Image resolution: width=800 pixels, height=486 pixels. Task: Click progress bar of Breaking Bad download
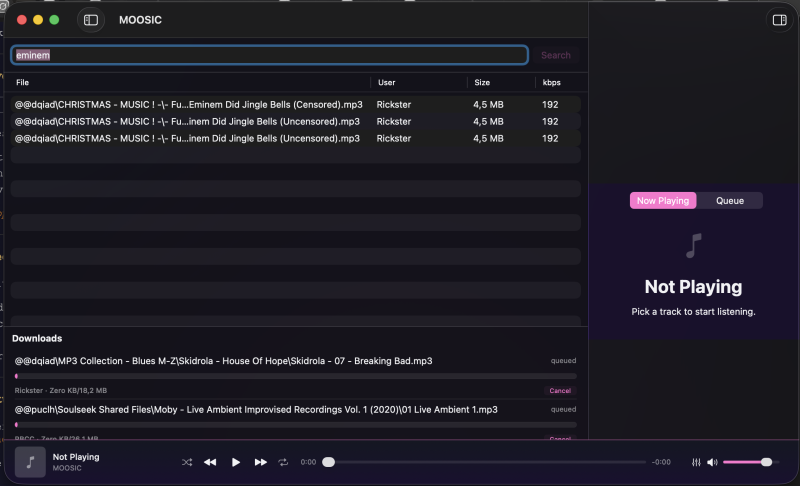tap(296, 376)
